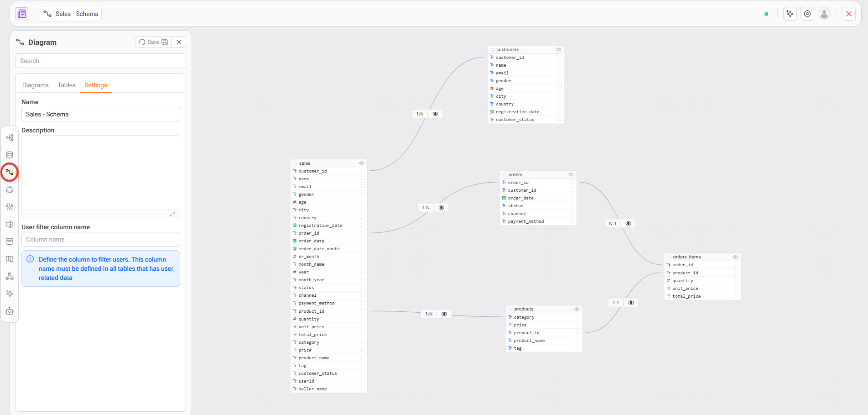The image size is (868, 415).
Task: Click the User filter column name field
Action: click(101, 239)
